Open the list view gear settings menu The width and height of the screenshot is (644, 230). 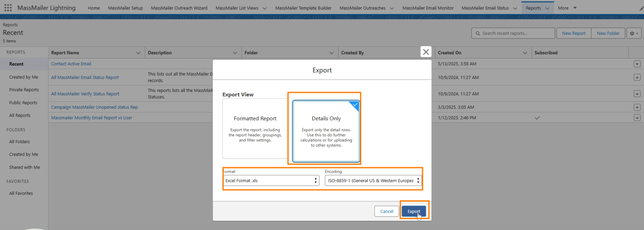tap(634, 33)
